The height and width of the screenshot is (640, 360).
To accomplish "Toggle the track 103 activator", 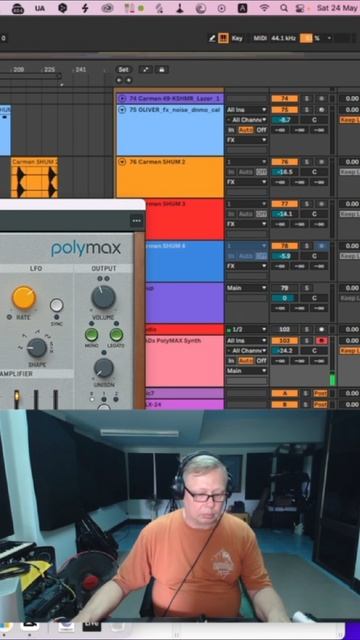I will pyautogui.click(x=284, y=340).
